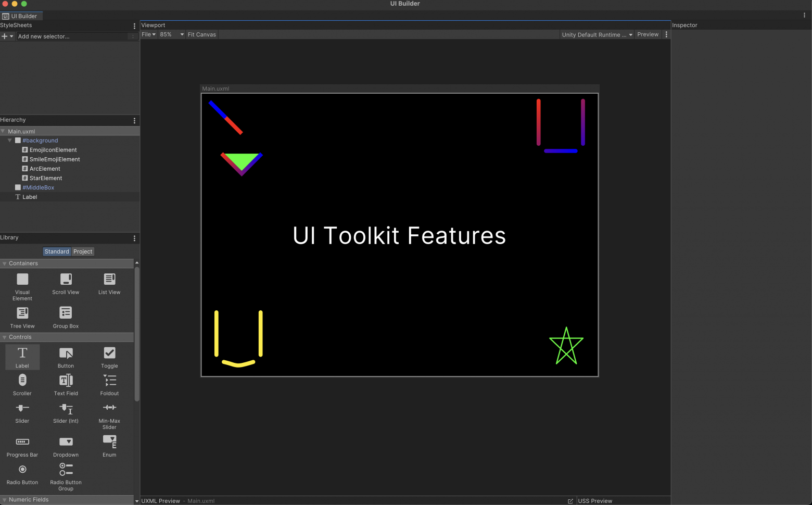Select #MiddleBox in the Hierarchy
The width and height of the screenshot is (812, 505).
click(x=39, y=187)
